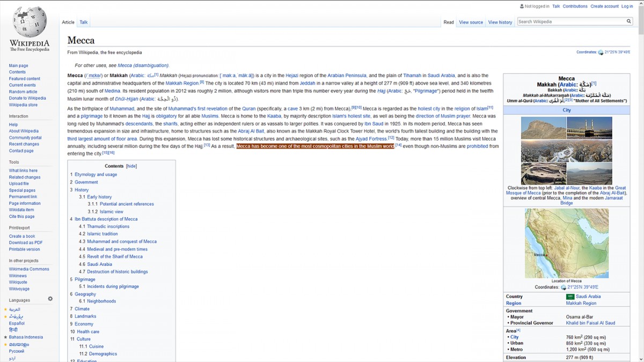The width and height of the screenshot is (644, 362).
Task: Click the coordinates globe icon in infobox
Action: 563,287
